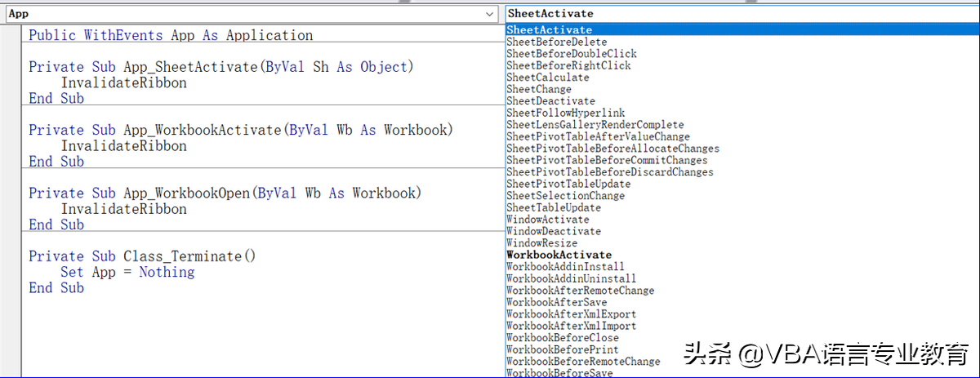
Task: Select SheetBeforeDelete from the event list
Action: click(556, 42)
